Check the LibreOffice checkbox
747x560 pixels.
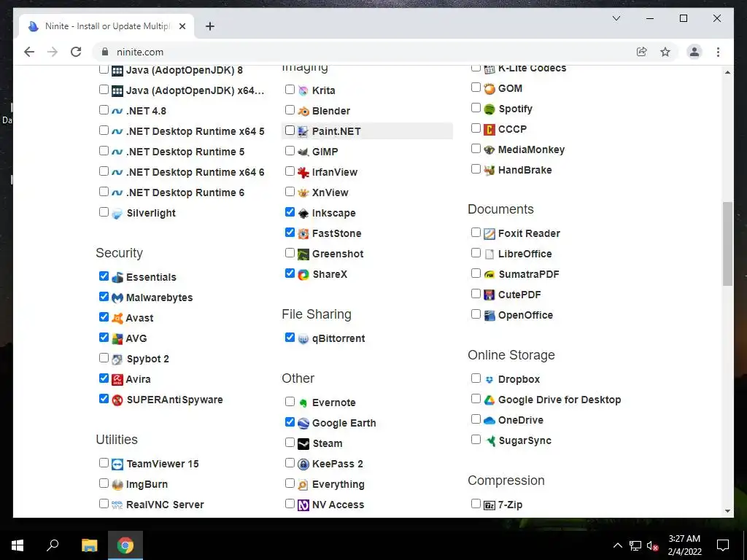476,253
